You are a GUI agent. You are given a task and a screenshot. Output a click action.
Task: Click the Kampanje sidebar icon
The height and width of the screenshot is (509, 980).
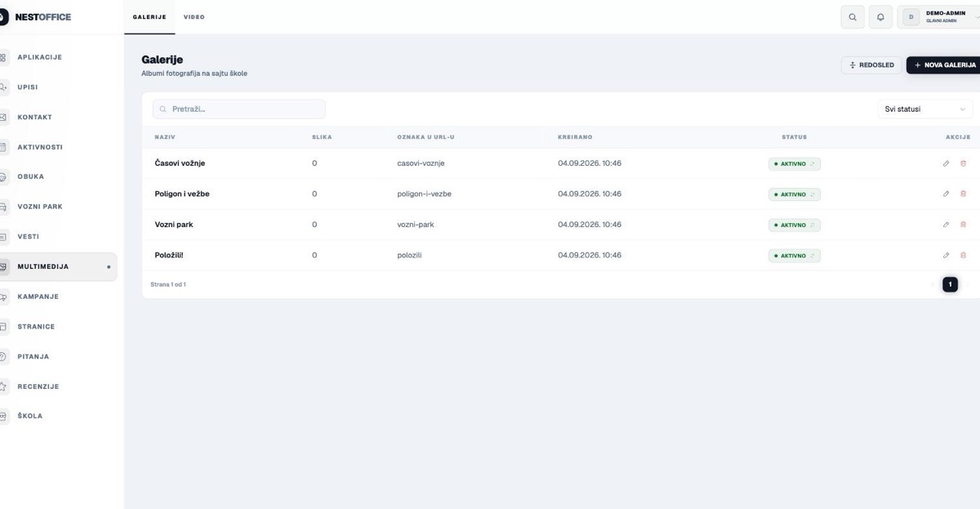click(2, 297)
